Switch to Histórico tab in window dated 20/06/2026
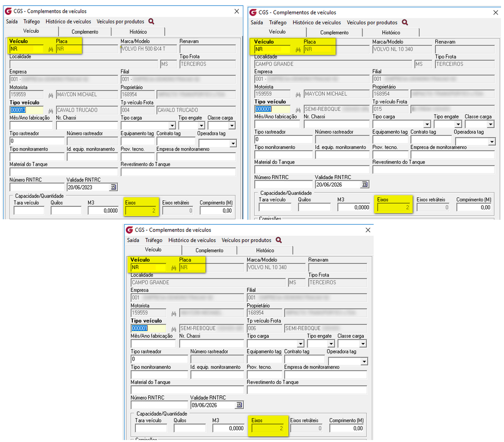This screenshot has height=442, width=504. (391, 32)
